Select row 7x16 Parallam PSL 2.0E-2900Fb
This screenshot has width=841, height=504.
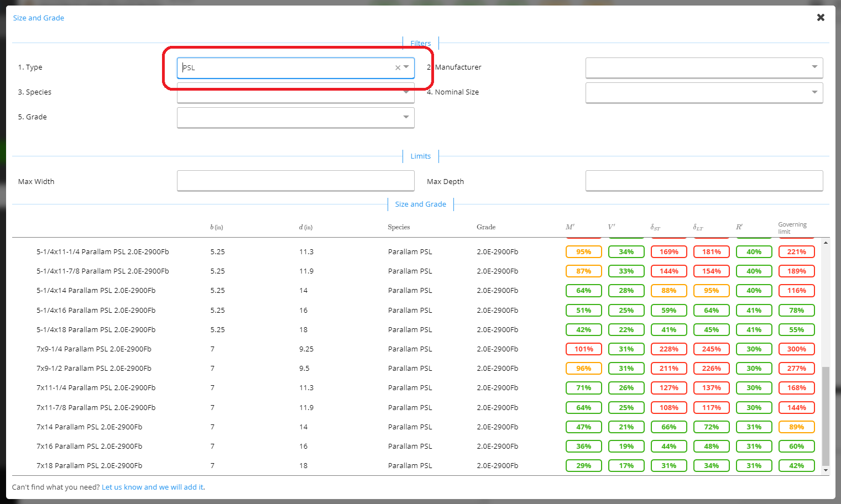point(416,446)
